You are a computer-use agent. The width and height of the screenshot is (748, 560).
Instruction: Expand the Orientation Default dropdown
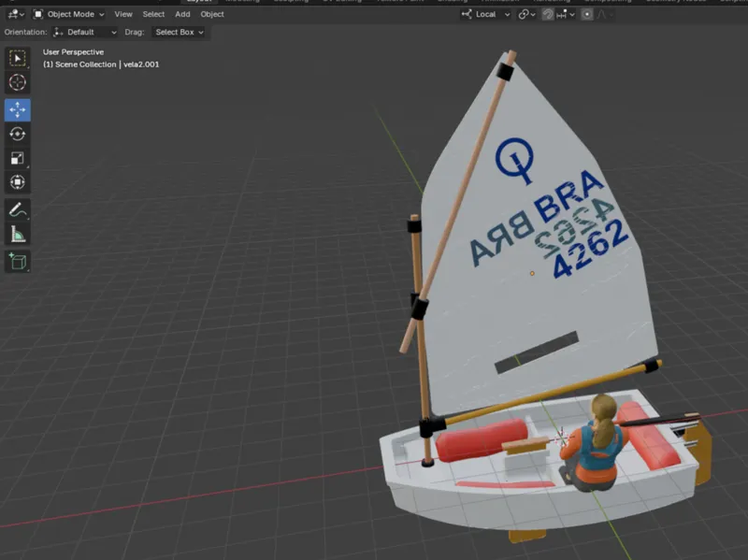85,33
